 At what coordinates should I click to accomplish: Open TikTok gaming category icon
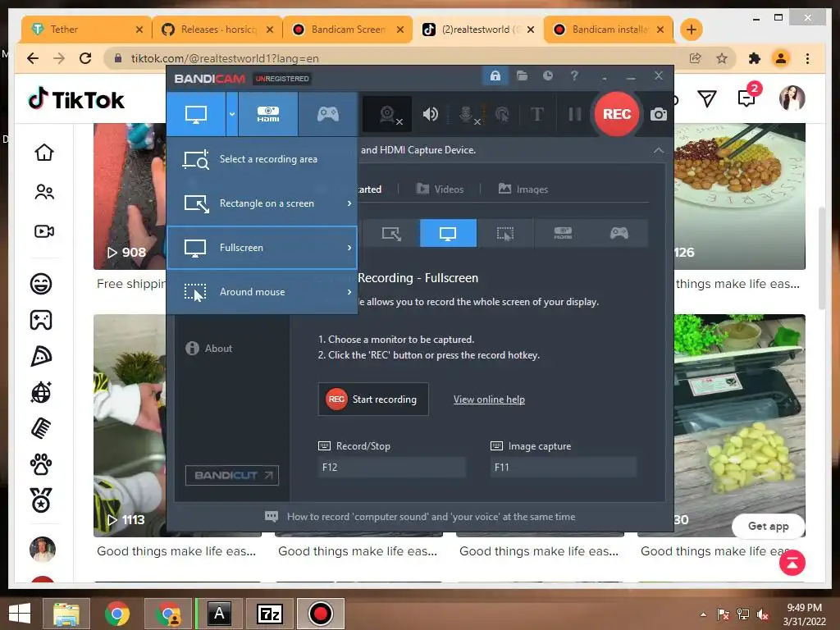[41, 320]
